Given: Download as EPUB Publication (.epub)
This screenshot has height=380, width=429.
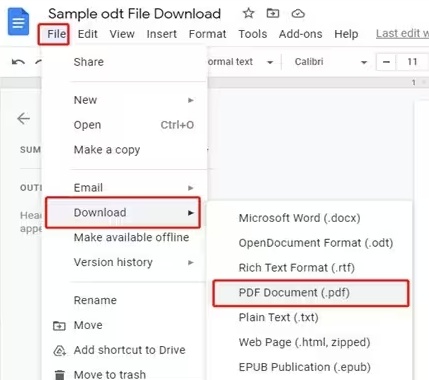Looking at the screenshot, I should point(309,367).
